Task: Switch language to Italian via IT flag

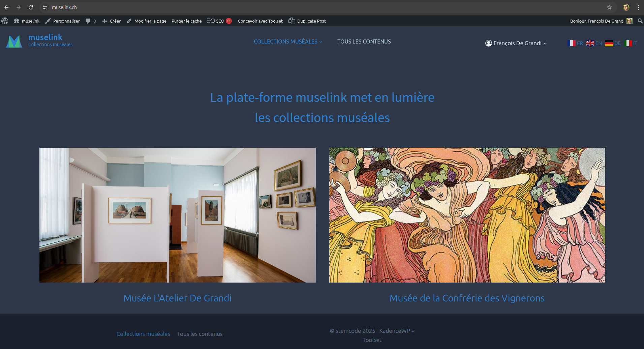Action: pos(630,43)
